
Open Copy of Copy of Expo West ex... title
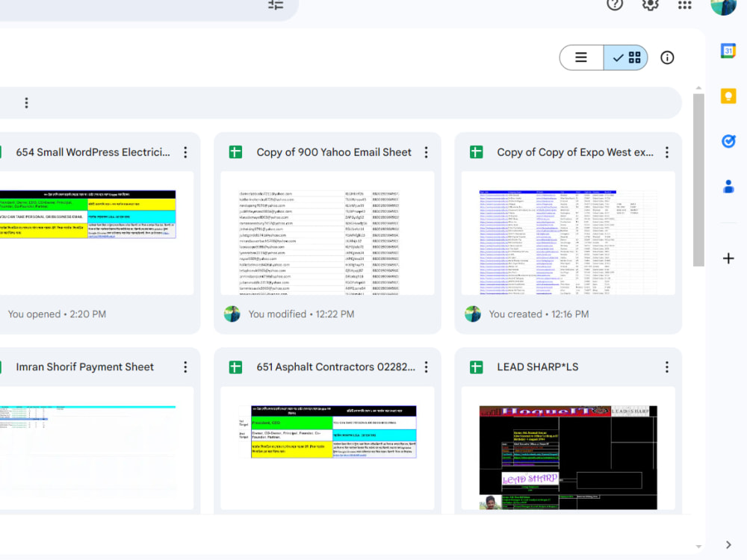[575, 152]
